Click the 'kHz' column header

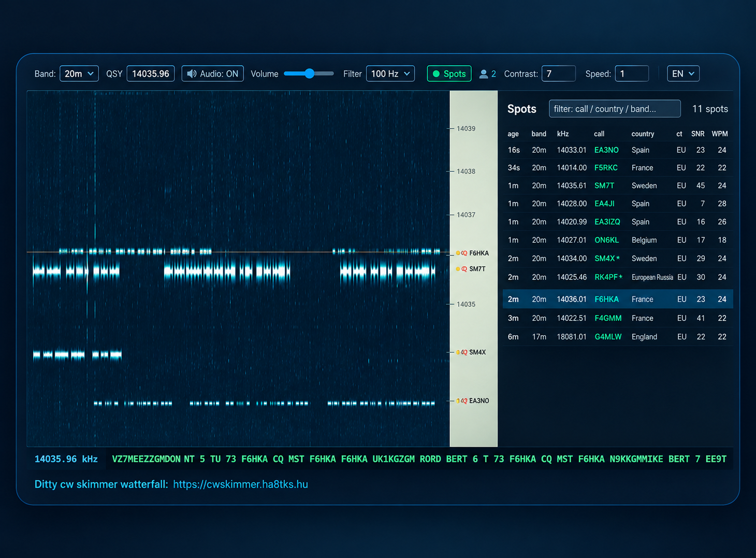563,134
